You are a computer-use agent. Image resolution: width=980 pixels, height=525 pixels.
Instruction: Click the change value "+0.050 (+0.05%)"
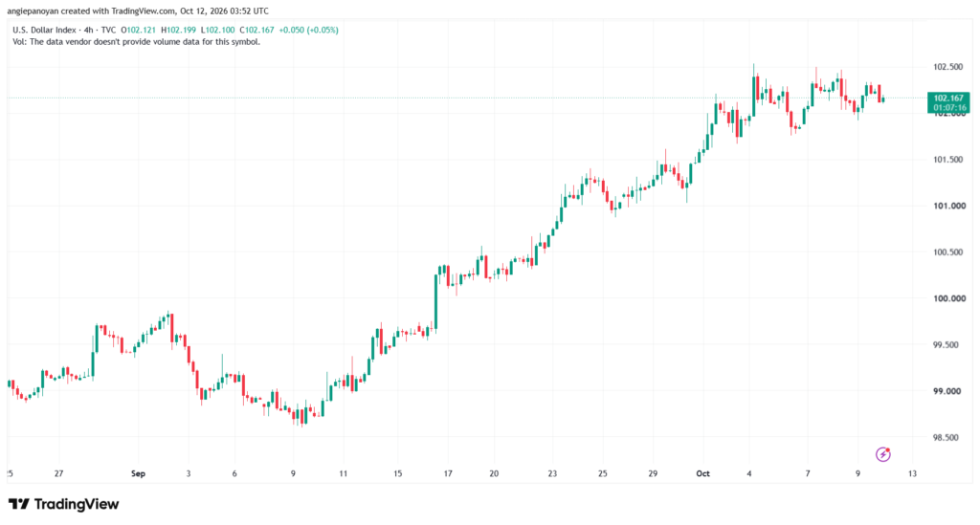pyautogui.click(x=309, y=30)
